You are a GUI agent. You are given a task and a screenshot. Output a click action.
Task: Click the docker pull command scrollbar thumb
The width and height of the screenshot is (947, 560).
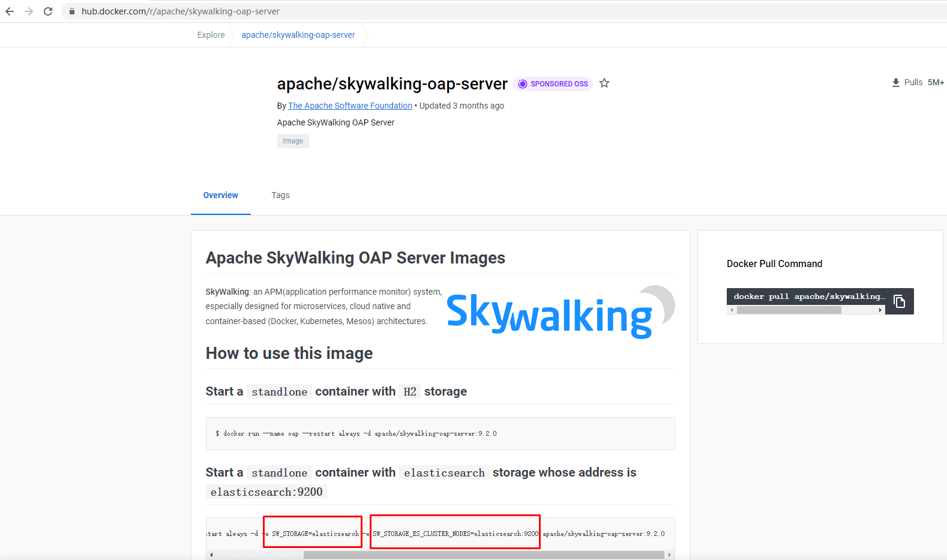click(x=789, y=310)
